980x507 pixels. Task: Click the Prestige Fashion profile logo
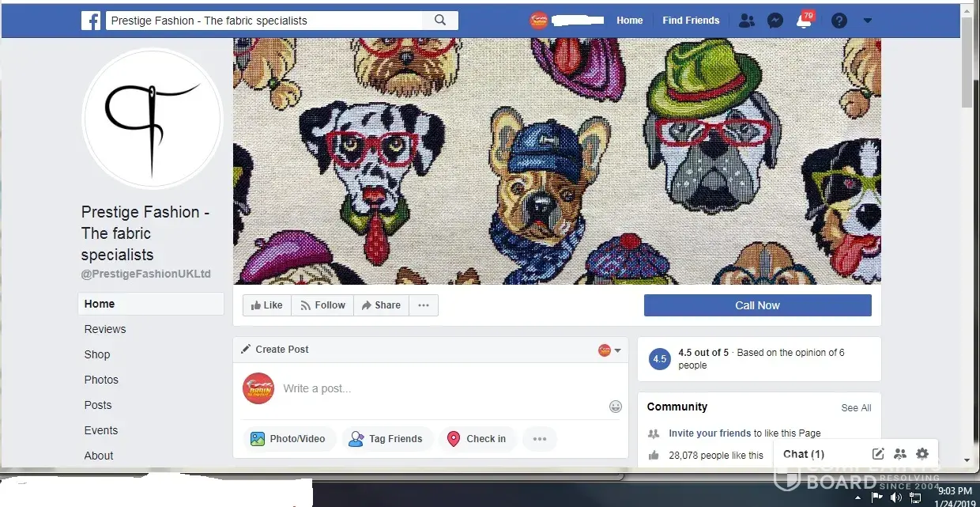(x=153, y=118)
